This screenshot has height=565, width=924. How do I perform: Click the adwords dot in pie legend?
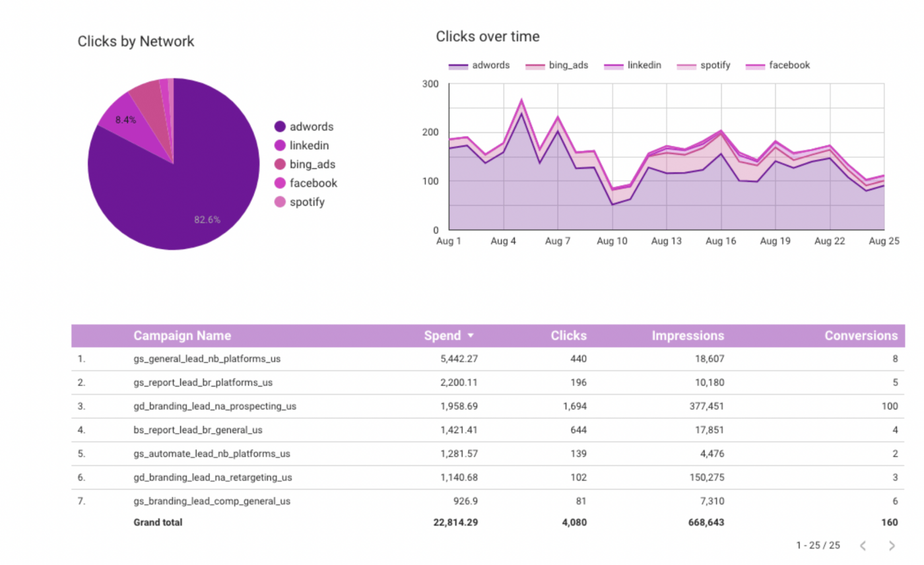pos(280,127)
